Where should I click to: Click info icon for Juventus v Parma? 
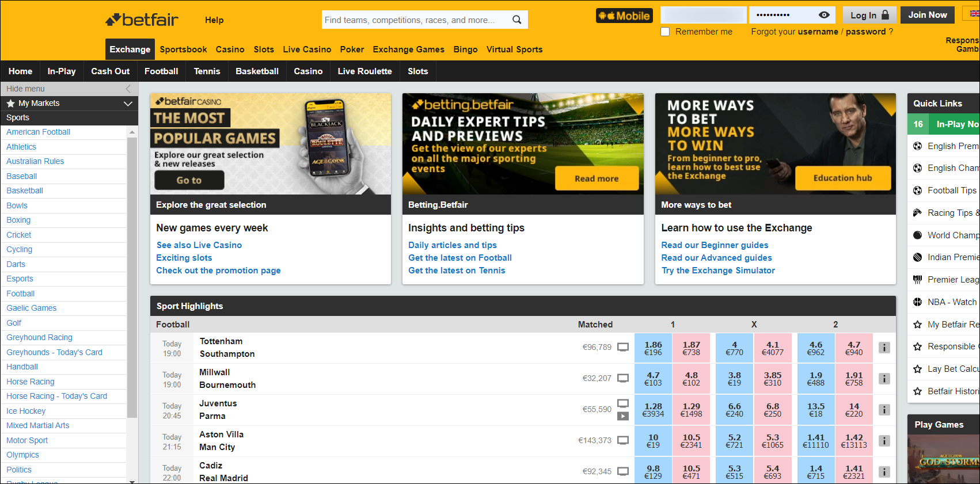click(x=884, y=410)
